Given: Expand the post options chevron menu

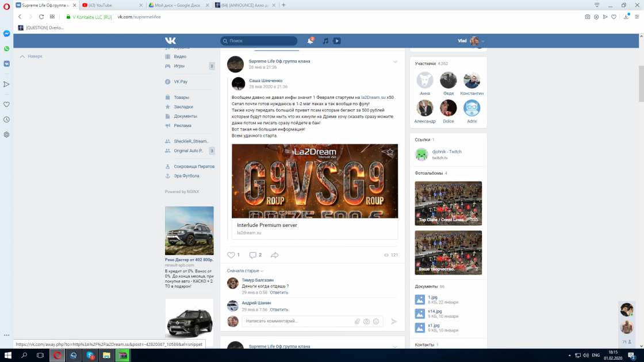Looking at the screenshot, I should (x=395, y=61).
